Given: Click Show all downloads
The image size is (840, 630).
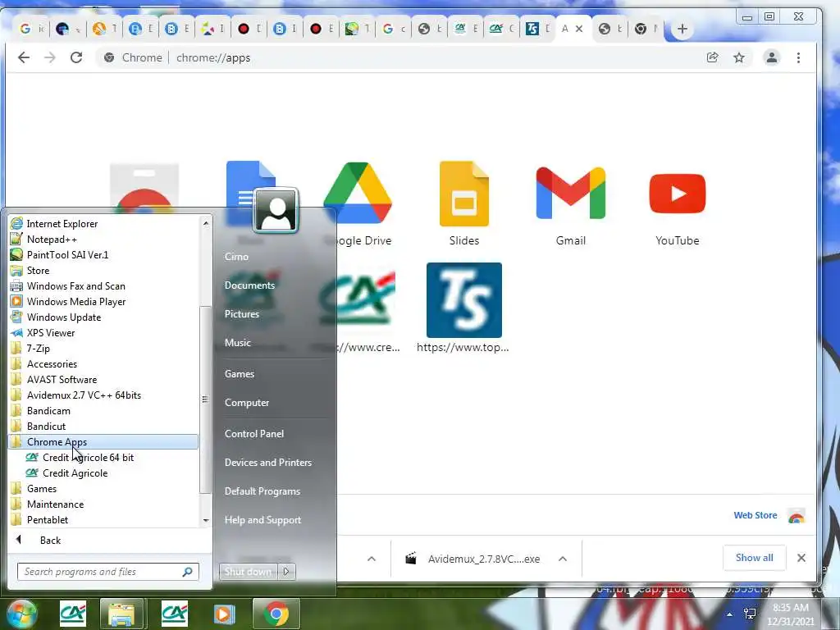Looking at the screenshot, I should (755, 558).
